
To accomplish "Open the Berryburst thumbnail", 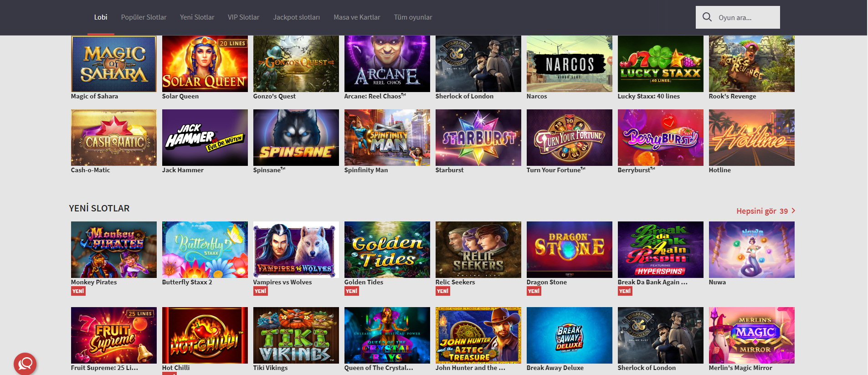I will (661, 138).
